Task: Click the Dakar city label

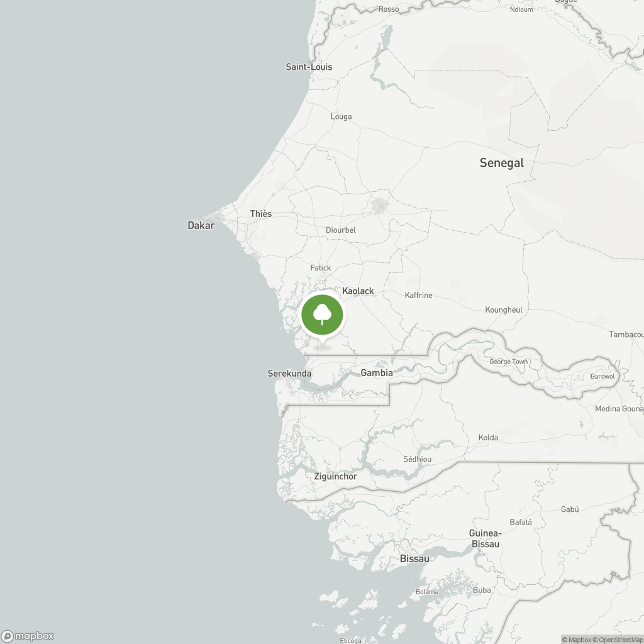Action: point(201,225)
